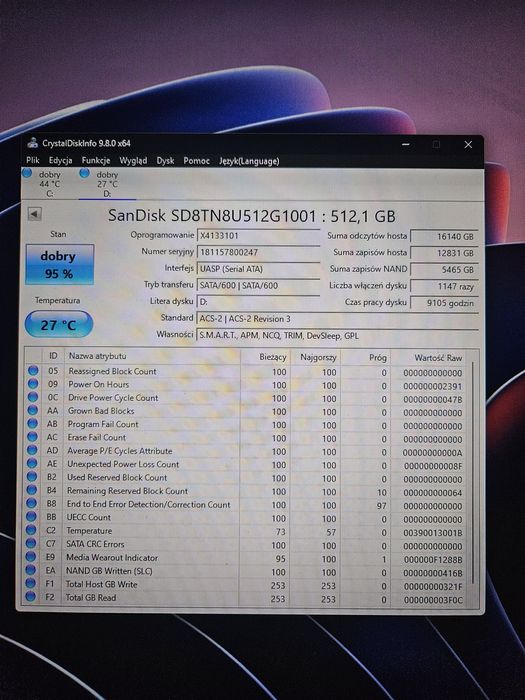The width and height of the screenshot is (525, 700).
Task: Click status icon of Total GB Read row
Action: click(x=30, y=596)
